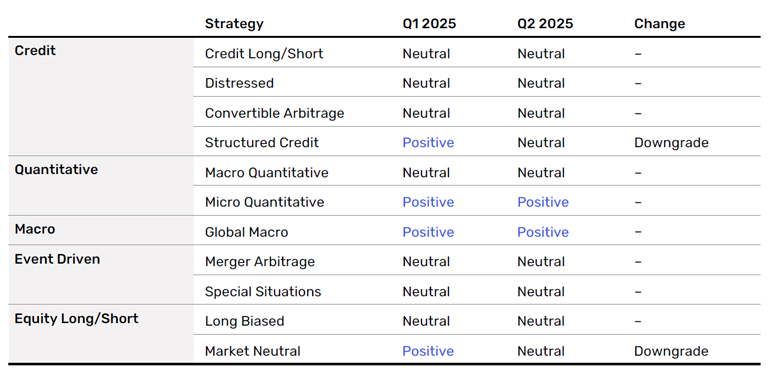Viewport: 770px width, 370px height.
Task: Click the blue Positive rating for Structured Credit
Action: pos(428,142)
